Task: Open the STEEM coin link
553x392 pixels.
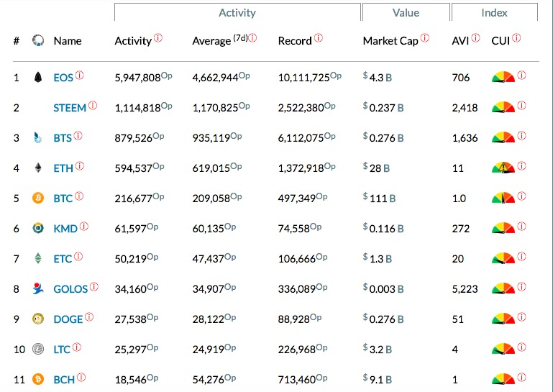Action: point(70,108)
